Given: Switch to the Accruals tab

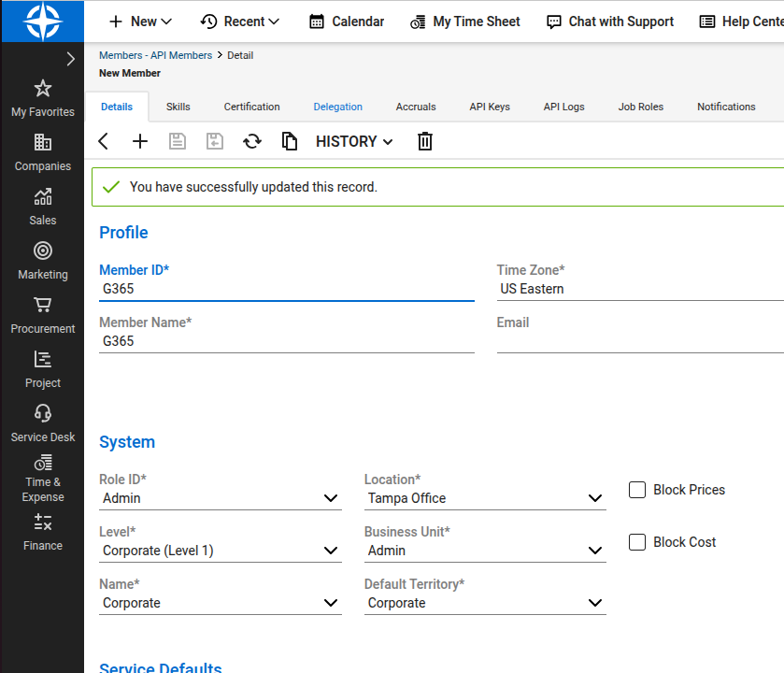Looking at the screenshot, I should click(416, 107).
